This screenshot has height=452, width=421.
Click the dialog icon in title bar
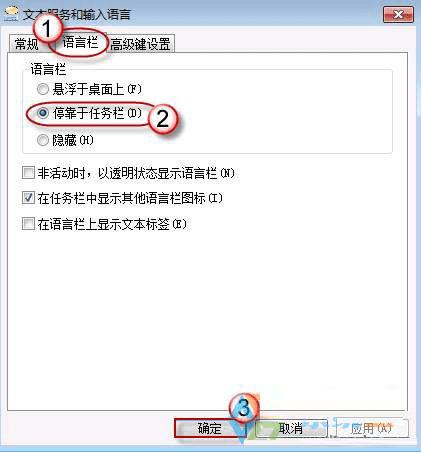coord(11,14)
